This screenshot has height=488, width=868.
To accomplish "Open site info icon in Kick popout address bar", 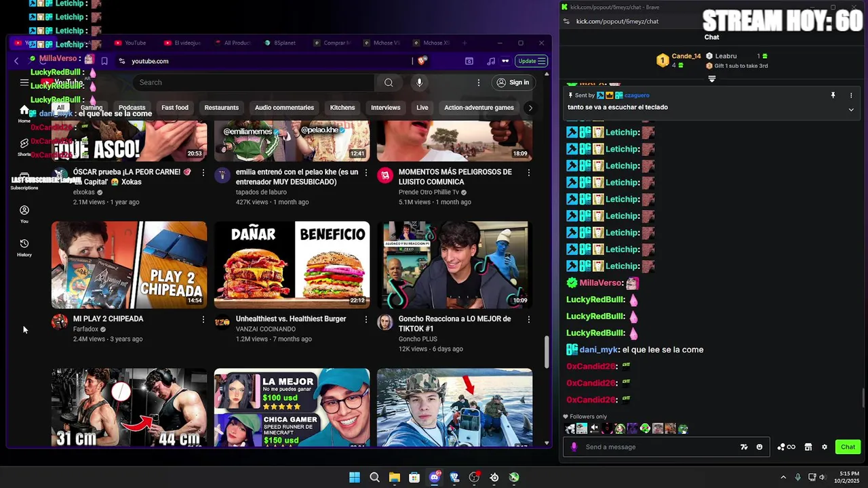I will tap(567, 21).
